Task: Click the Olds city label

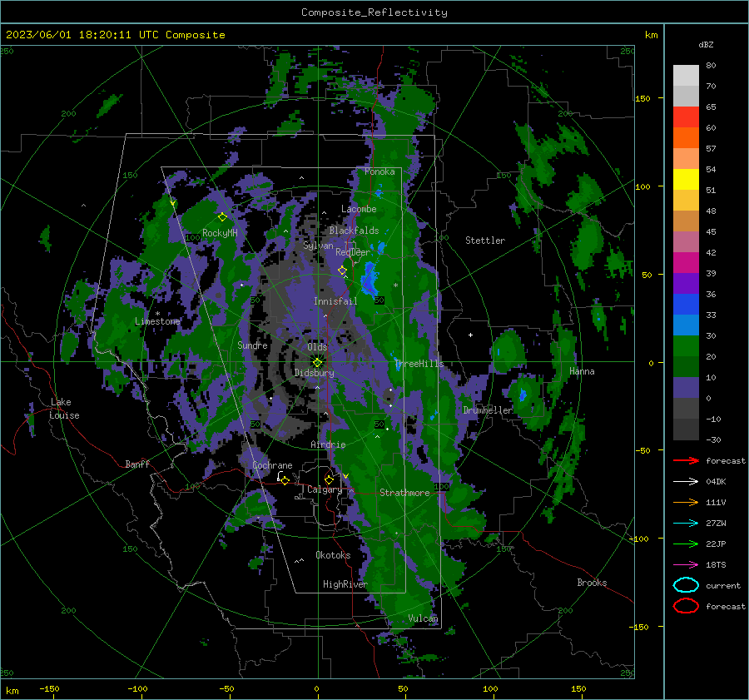Action: [317, 347]
